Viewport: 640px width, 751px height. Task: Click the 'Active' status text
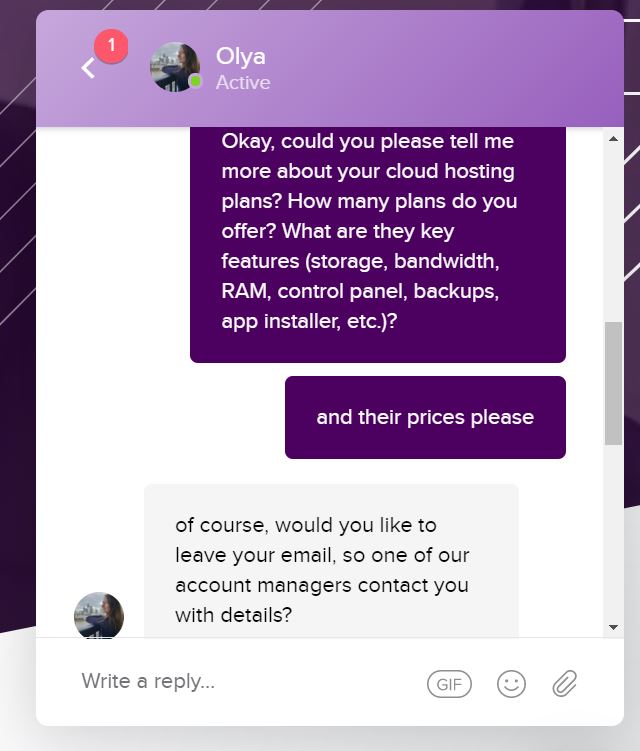pyautogui.click(x=243, y=83)
